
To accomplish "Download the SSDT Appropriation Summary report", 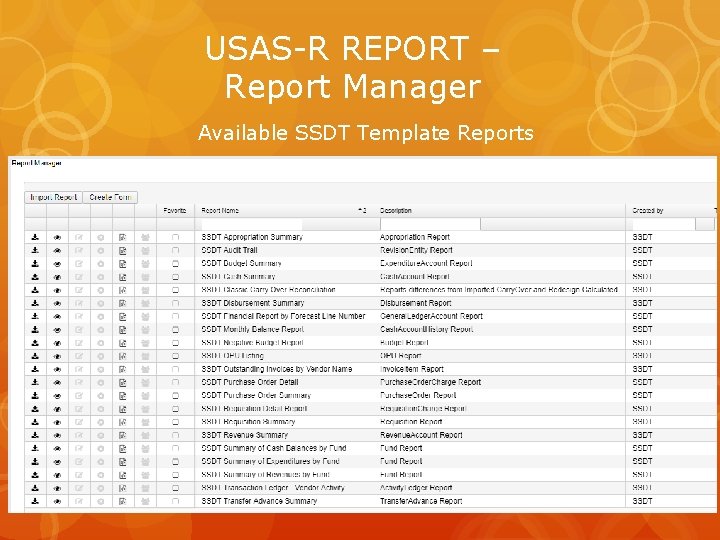I will coord(35,237).
